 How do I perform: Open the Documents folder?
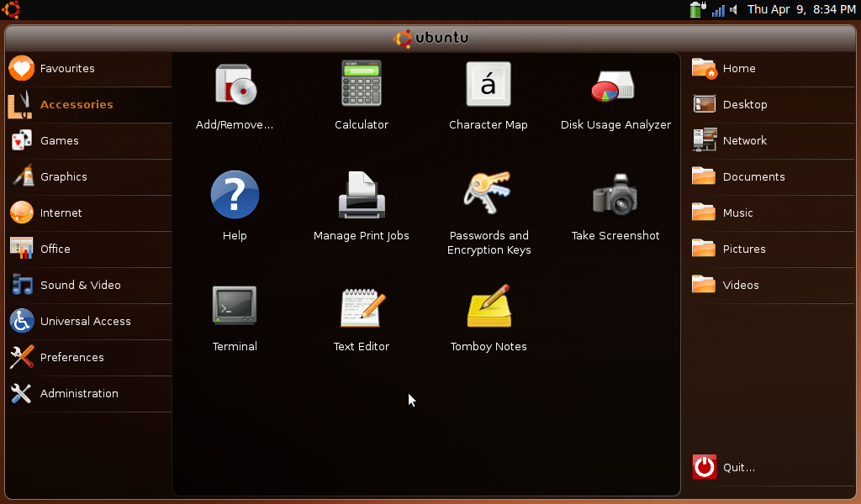773,177
